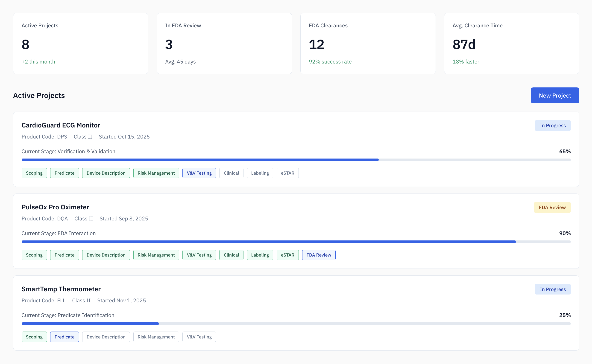Click the Risk Management chip for PulseOx Pro

click(x=156, y=255)
